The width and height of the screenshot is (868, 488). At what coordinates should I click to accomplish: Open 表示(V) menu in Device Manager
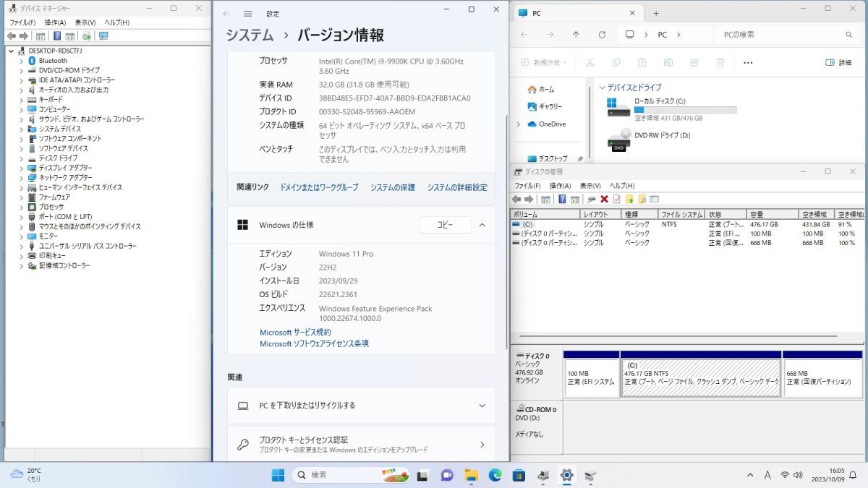click(x=85, y=22)
